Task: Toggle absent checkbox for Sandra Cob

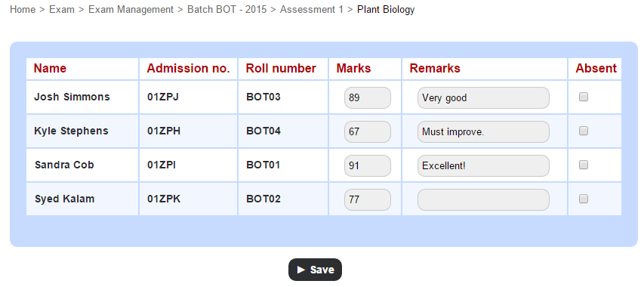Action: click(583, 165)
